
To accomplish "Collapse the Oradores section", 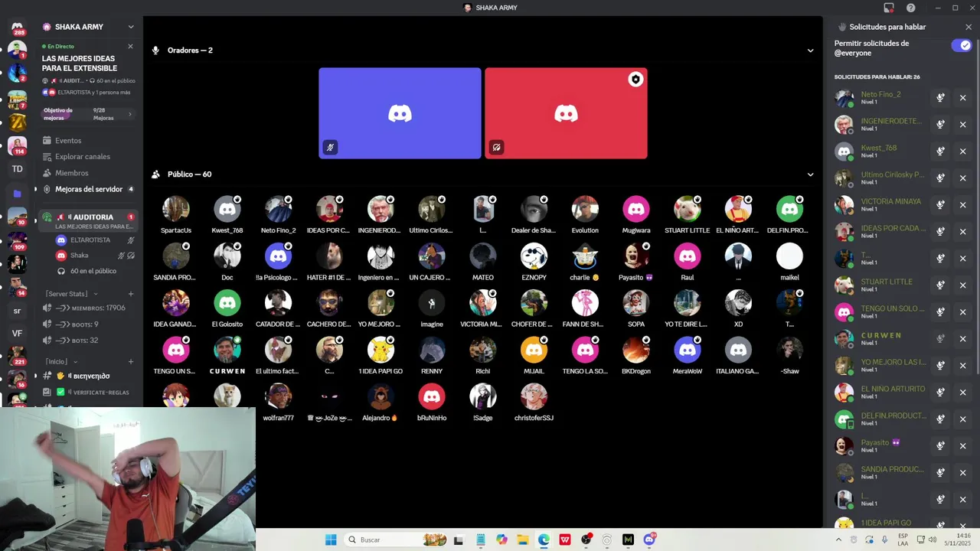I will pyautogui.click(x=810, y=51).
